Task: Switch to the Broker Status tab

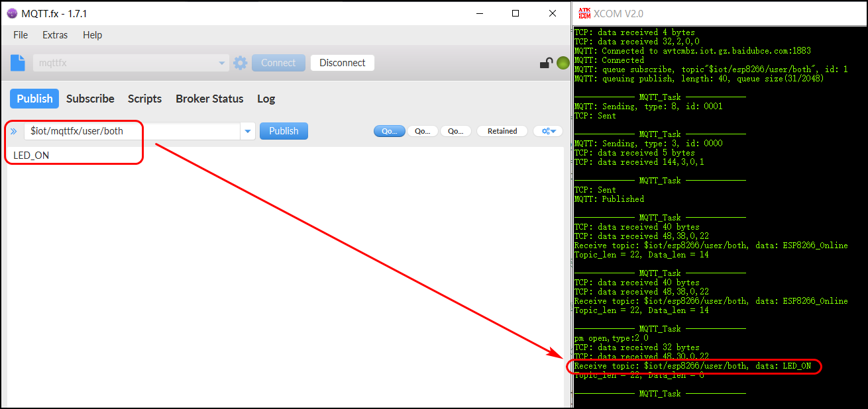Action: point(209,99)
